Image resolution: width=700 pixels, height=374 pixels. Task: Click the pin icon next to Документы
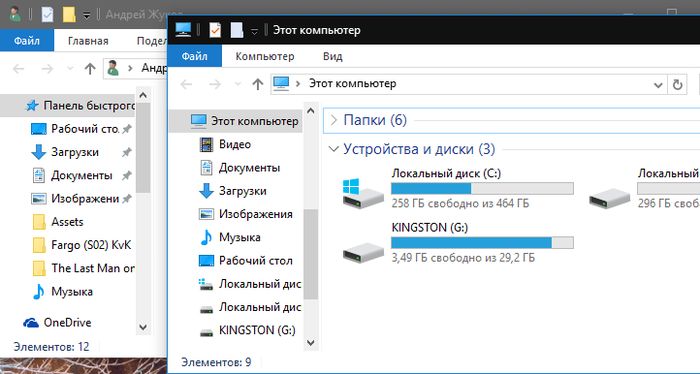[127, 176]
